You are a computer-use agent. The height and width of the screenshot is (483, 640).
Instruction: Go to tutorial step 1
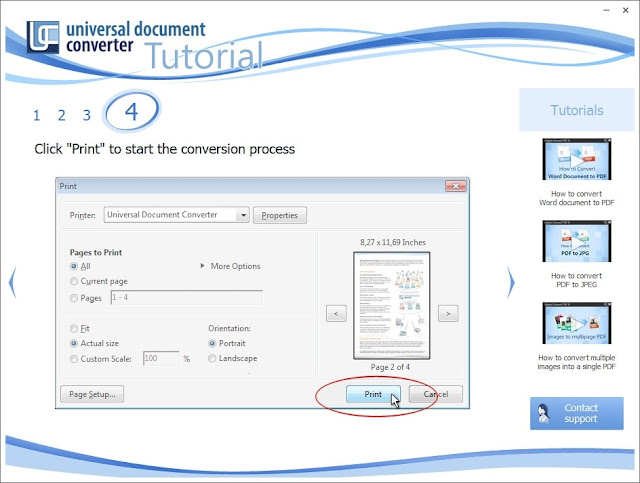(x=37, y=116)
